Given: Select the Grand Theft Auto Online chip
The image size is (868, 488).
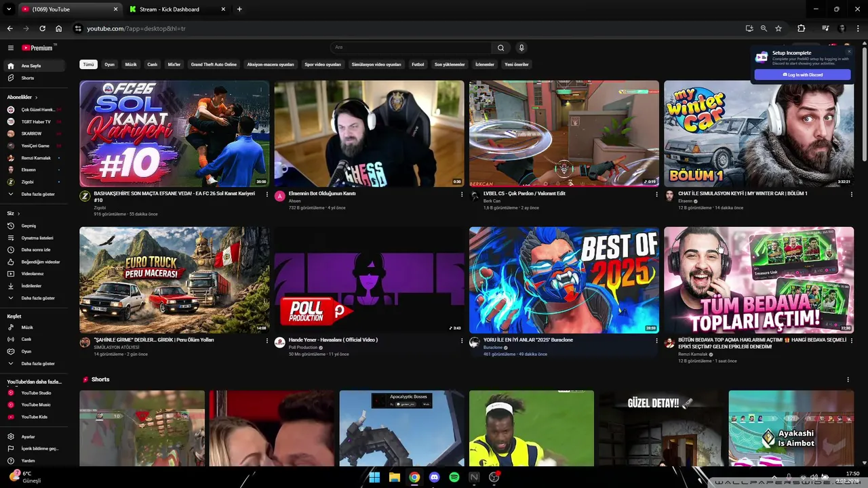Looking at the screenshot, I should click(214, 64).
